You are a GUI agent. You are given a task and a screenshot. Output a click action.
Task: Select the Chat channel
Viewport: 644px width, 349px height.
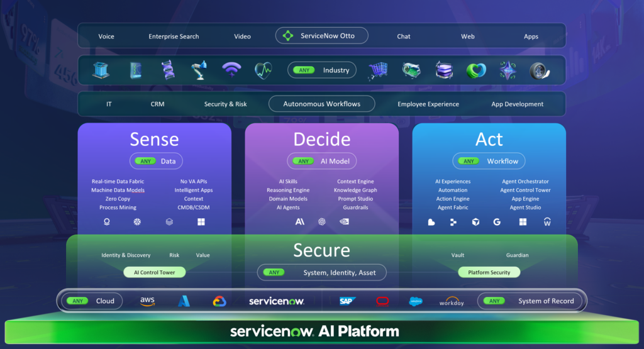point(403,36)
